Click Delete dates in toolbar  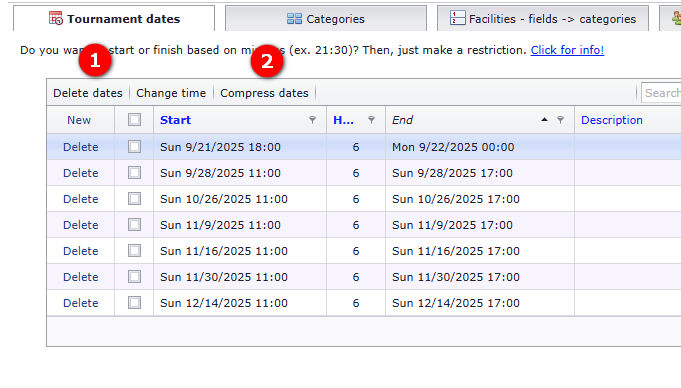point(88,93)
